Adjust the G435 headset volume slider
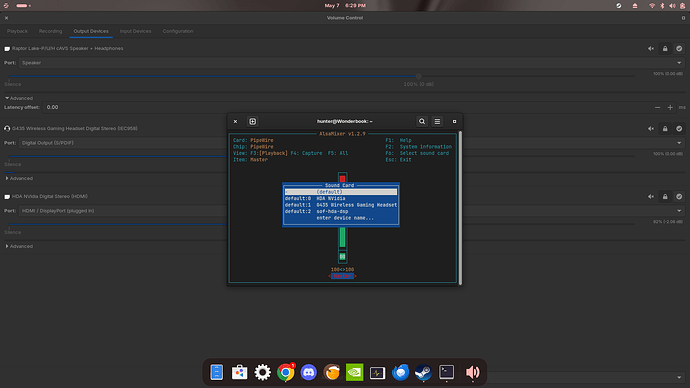This screenshot has height=388, width=690. tap(321, 156)
